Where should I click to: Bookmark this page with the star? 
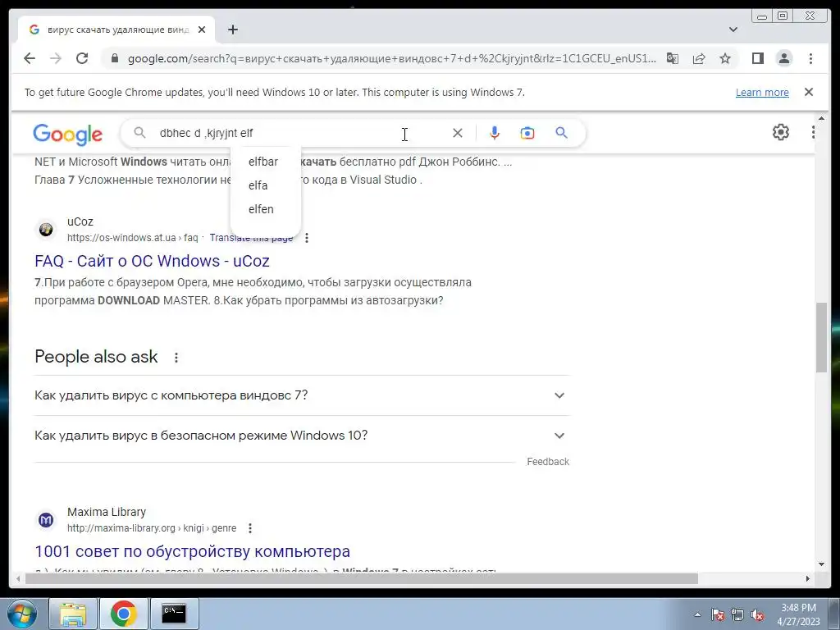725,58
